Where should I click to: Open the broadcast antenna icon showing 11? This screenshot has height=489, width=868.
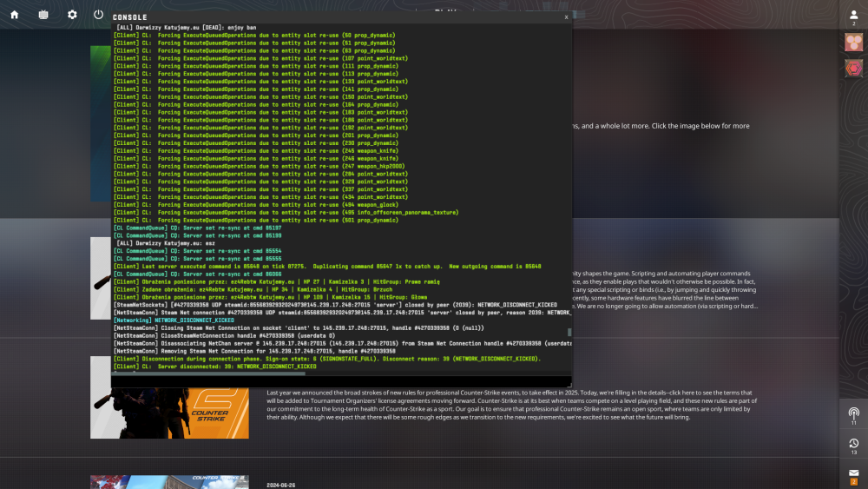coord(853,416)
